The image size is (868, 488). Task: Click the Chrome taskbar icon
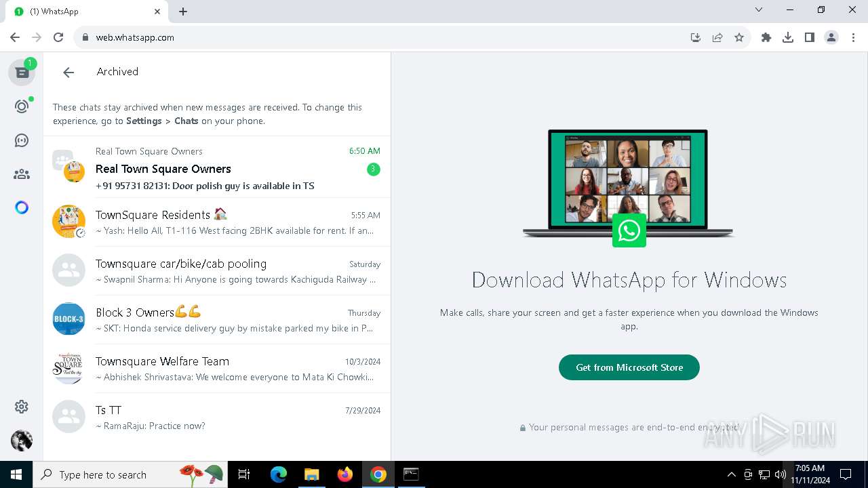[x=378, y=474]
